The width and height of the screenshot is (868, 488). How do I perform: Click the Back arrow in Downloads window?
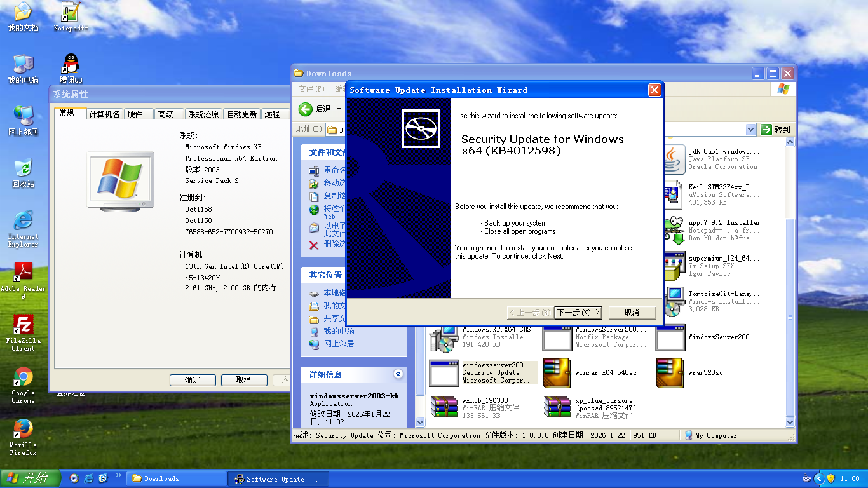306,109
